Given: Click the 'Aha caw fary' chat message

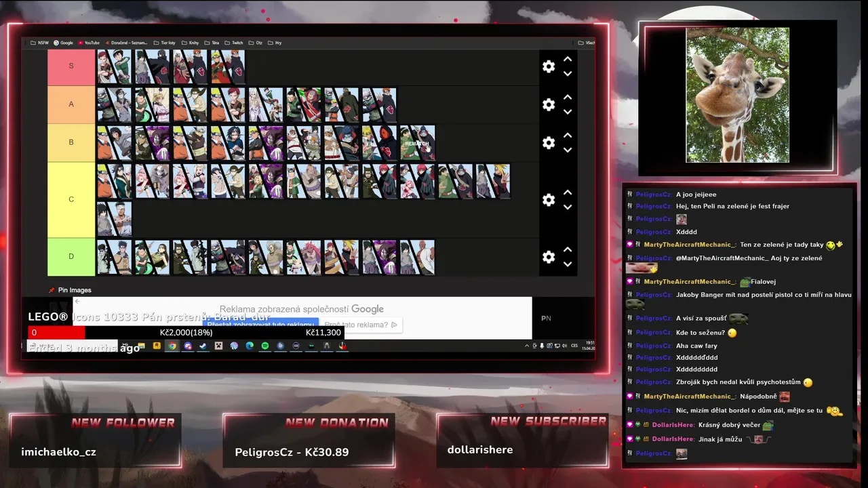Looking at the screenshot, I should point(696,346).
